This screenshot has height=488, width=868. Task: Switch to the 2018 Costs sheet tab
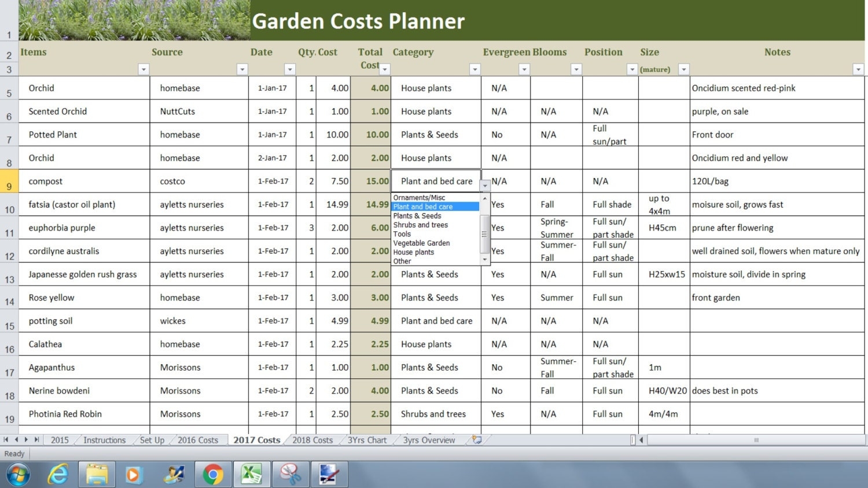coord(312,440)
